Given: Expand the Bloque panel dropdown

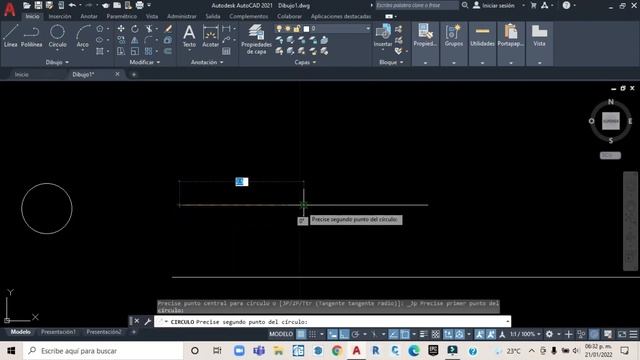Looking at the screenshot, I should [391, 62].
